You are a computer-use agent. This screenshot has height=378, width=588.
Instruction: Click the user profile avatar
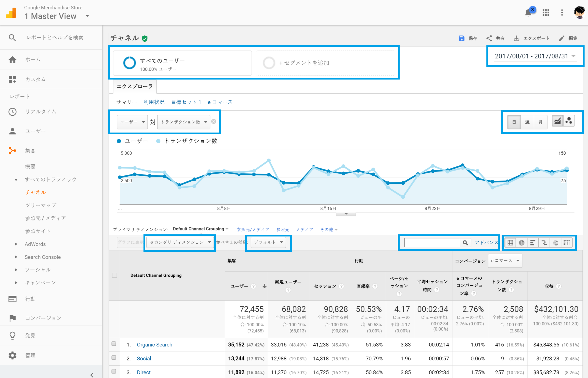pos(580,12)
